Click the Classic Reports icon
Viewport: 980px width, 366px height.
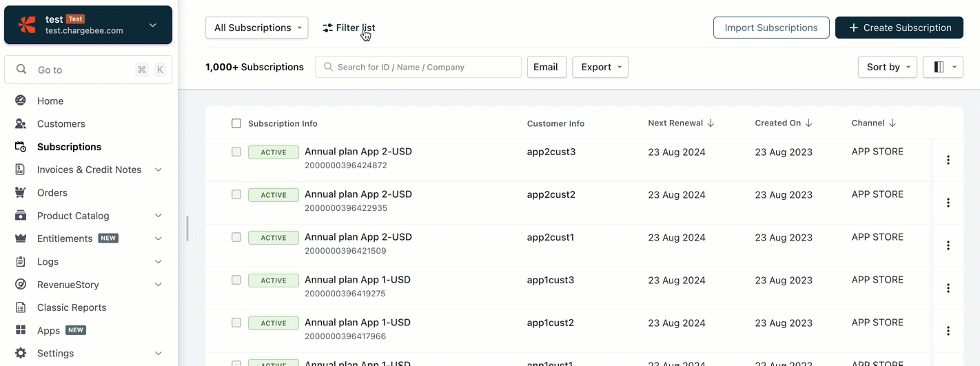[21, 307]
